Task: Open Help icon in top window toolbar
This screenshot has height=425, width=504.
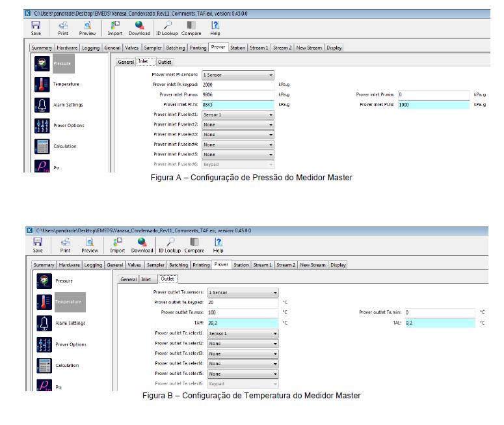Action: [215, 25]
